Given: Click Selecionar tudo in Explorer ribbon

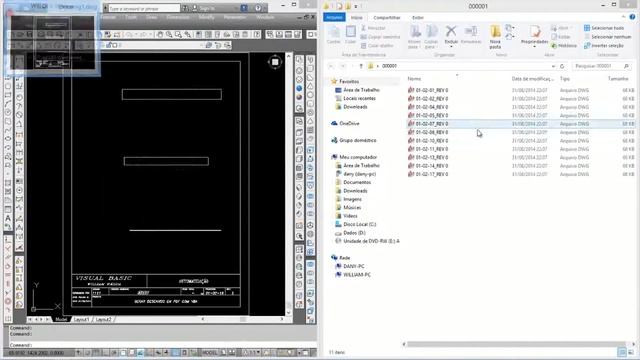Looking at the screenshot, I should click(604, 28).
